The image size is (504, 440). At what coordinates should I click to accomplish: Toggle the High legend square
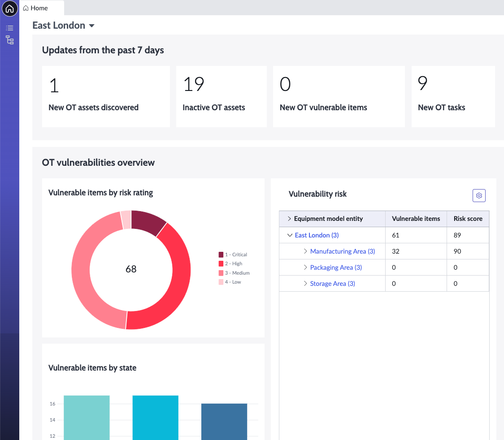pyautogui.click(x=221, y=263)
